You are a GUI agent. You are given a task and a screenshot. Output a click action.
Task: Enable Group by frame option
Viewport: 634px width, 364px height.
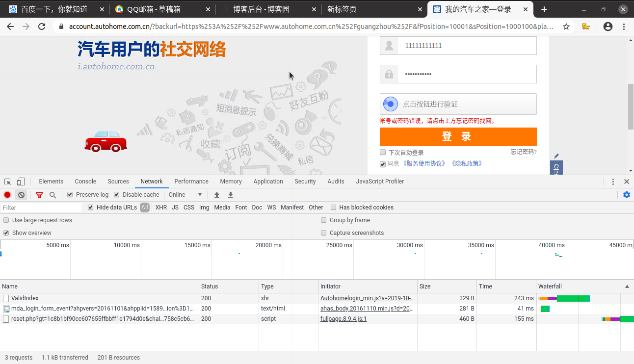pos(324,220)
